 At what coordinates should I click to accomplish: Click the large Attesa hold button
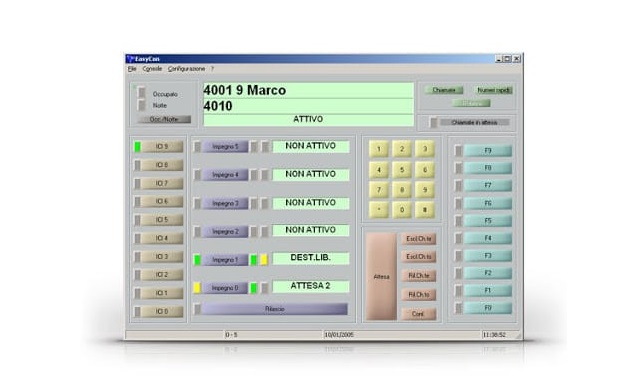click(x=381, y=277)
